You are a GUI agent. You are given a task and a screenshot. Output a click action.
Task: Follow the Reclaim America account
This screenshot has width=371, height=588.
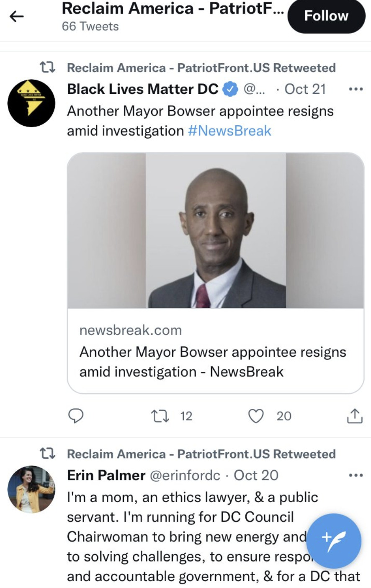[326, 16]
